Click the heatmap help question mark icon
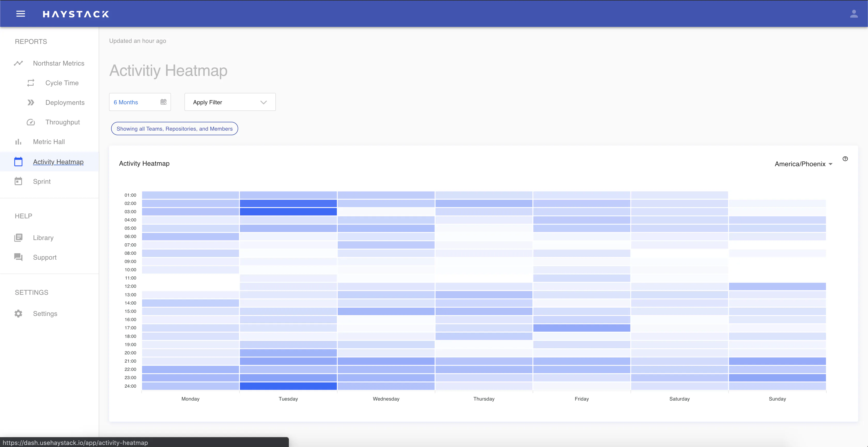This screenshot has height=447, width=868. [845, 159]
